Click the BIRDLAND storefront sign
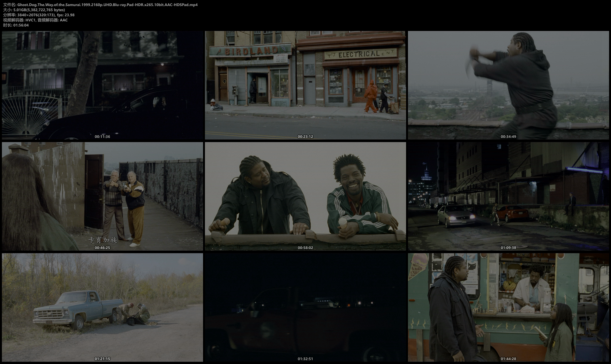611x364 pixels. (251, 51)
